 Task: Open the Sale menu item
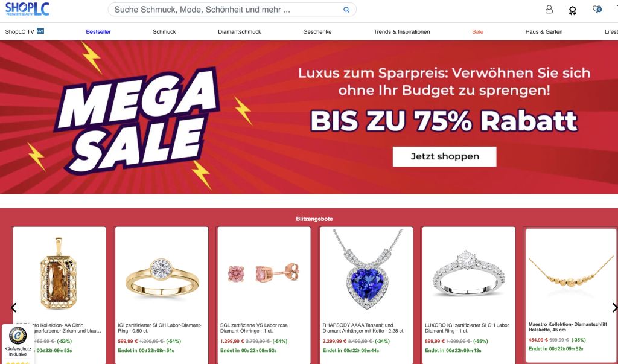pyautogui.click(x=478, y=32)
